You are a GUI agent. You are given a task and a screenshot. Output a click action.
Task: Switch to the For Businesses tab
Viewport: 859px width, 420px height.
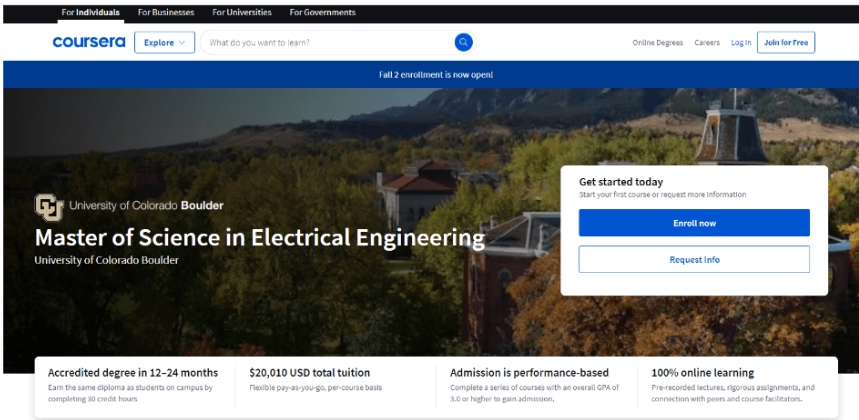[x=166, y=12]
